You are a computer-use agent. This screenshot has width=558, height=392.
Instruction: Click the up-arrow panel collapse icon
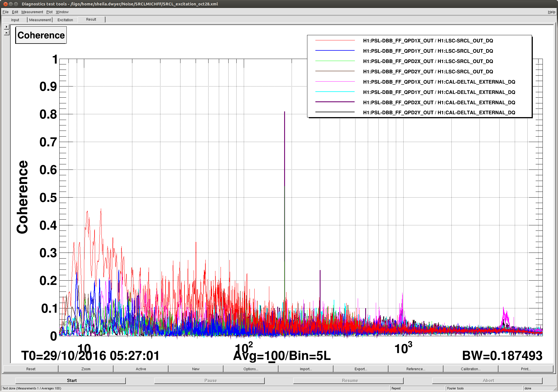coord(7,33)
